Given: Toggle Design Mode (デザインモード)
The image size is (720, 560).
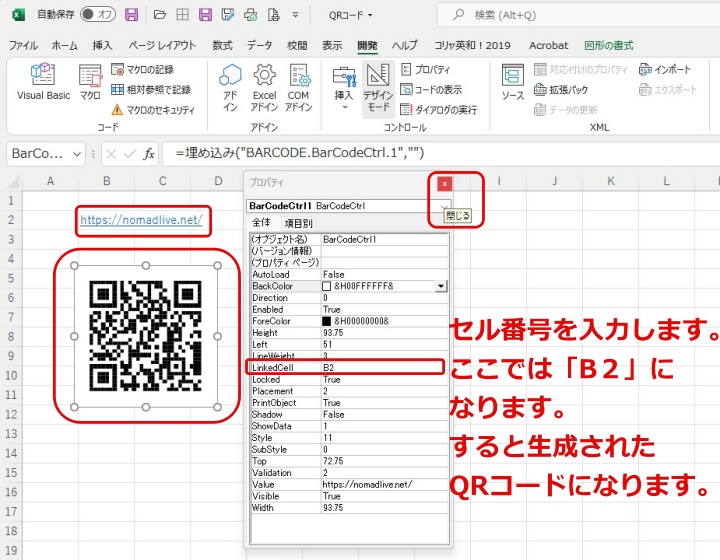Looking at the screenshot, I should click(x=378, y=88).
